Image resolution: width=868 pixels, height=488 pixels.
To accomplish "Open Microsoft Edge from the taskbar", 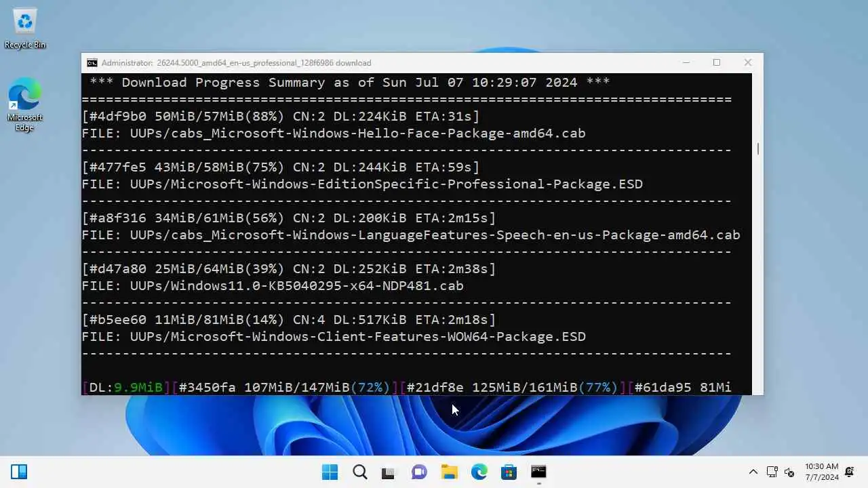I will pos(479,472).
